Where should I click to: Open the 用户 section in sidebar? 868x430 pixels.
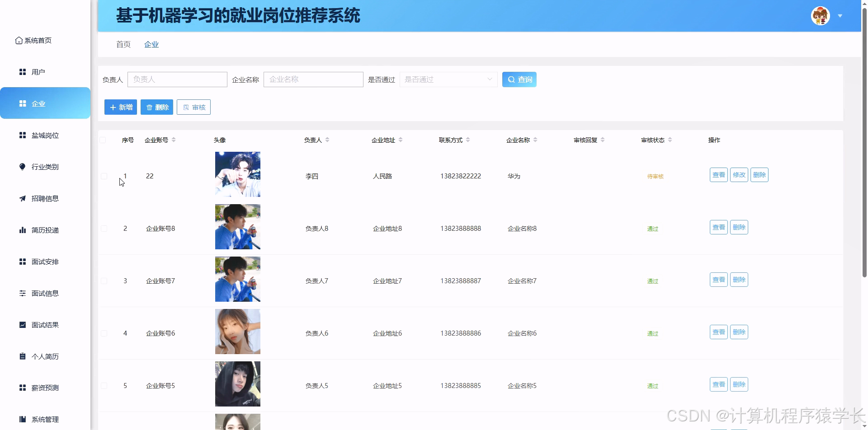pos(38,72)
